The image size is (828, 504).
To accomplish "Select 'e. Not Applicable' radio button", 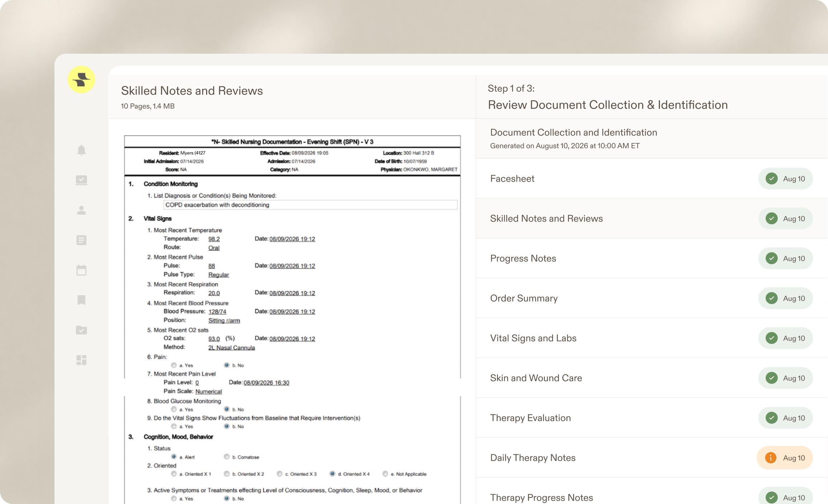I will 385,474.
